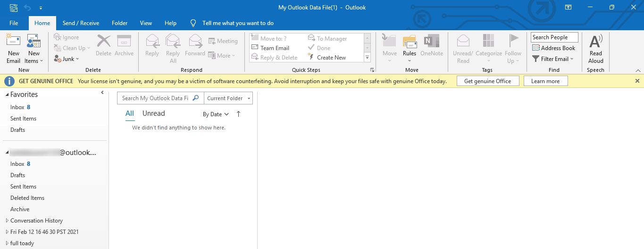
Task: Expand the Fri Feb 12 16 46 30 PST 2021 folder
Action: tap(7, 232)
